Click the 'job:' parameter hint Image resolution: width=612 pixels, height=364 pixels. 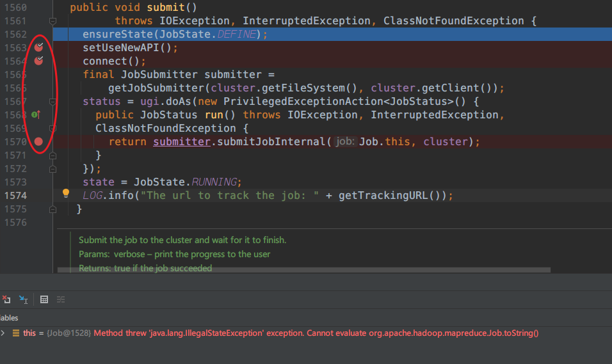pos(345,141)
